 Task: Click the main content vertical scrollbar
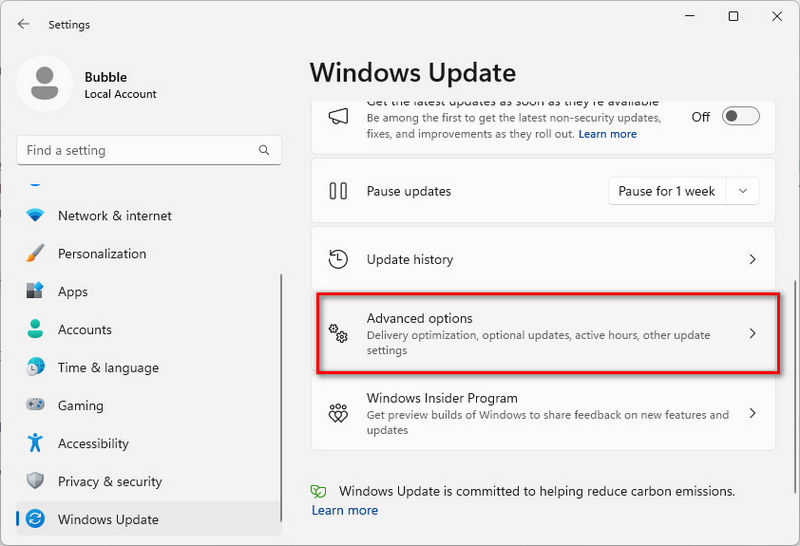click(x=794, y=387)
